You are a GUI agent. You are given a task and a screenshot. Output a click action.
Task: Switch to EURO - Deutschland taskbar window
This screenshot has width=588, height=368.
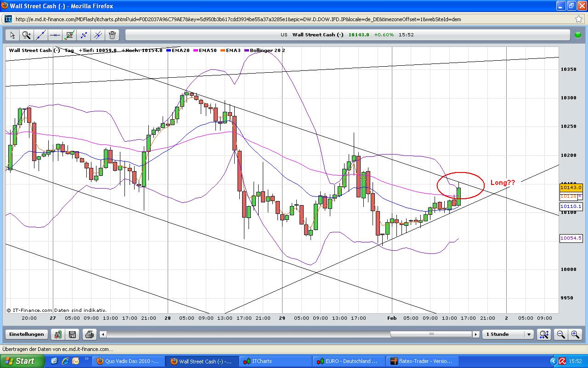tap(349, 361)
